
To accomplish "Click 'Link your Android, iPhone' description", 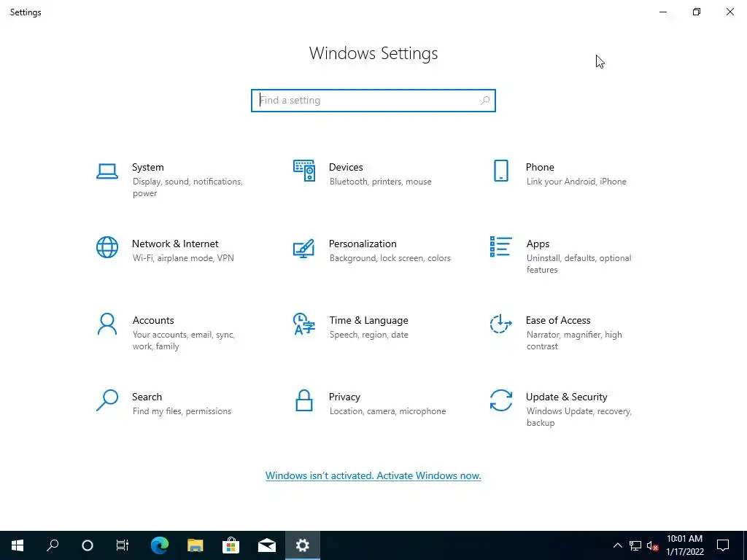I will pos(576,182).
